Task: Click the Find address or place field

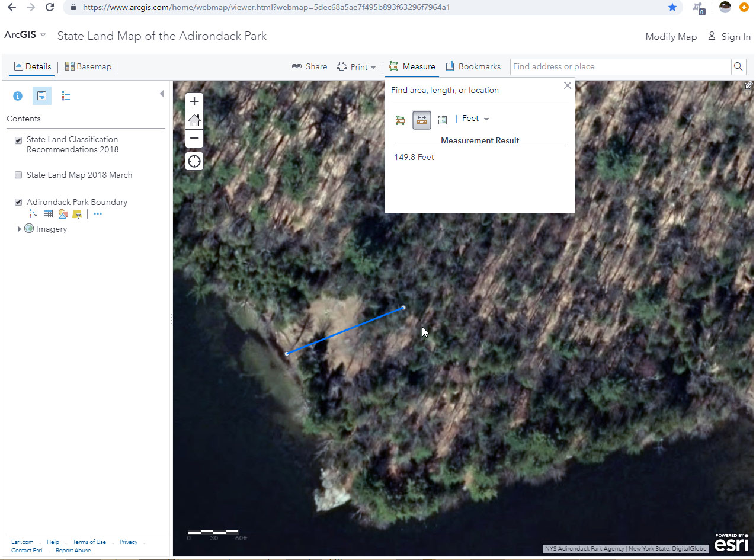Action: point(620,66)
